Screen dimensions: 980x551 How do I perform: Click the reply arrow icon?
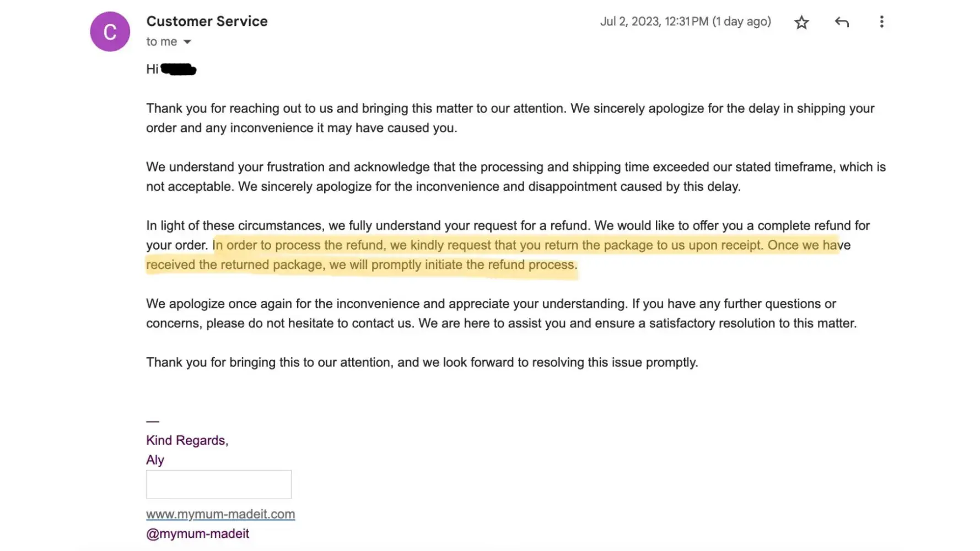pyautogui.click(x=842, y=22)
